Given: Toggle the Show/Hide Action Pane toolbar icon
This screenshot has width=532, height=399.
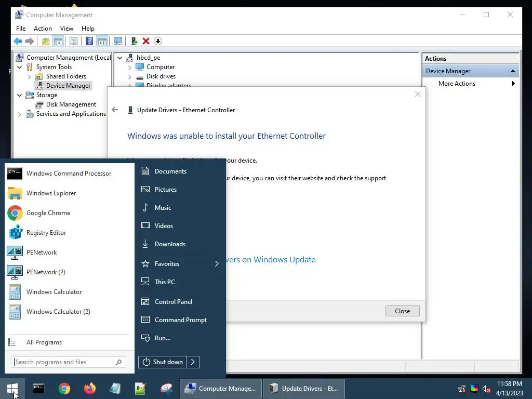Looking at the screenshot, I should pos(102,42).
